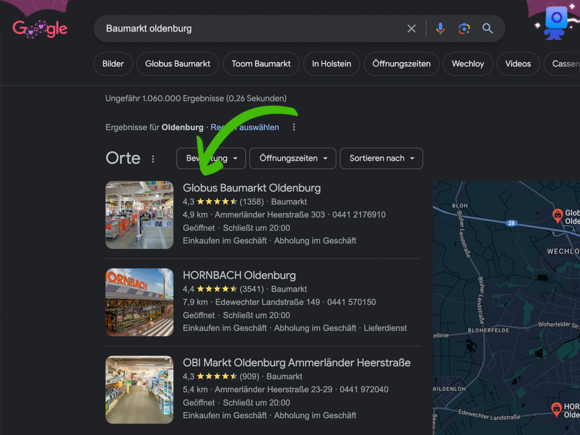Click the OBI rating 4,3 (909)
The image size is (580, 435).
point(221,376)
